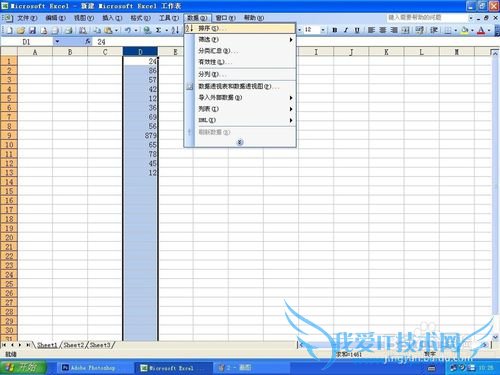Center align cell contents
500x375 pixels.
click(383, 30)
